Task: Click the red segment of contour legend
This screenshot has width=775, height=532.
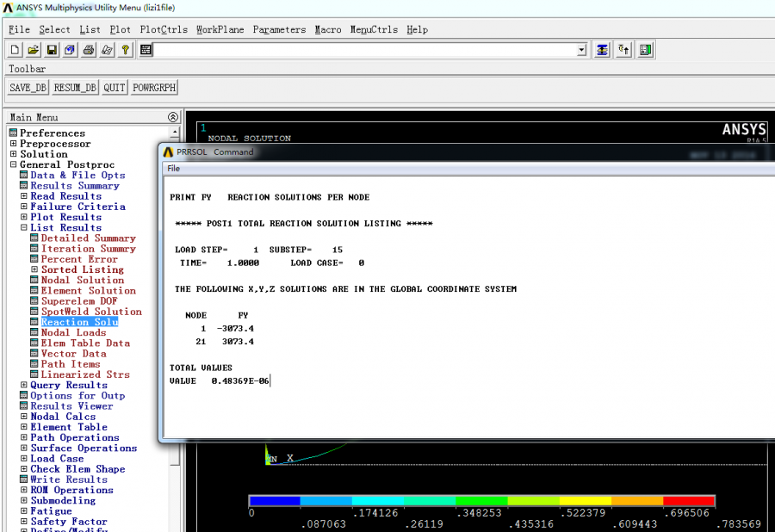Action: tap(688, 500)
